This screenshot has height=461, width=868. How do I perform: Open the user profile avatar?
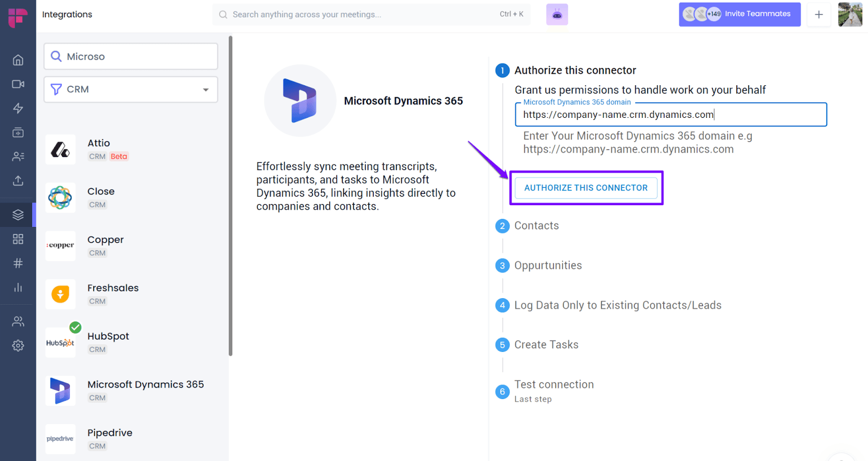coord(850,15)
